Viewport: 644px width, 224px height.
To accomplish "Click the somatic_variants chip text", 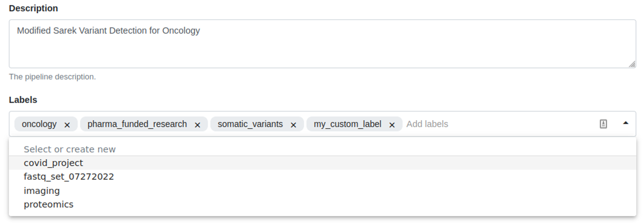I will point(250,124).
